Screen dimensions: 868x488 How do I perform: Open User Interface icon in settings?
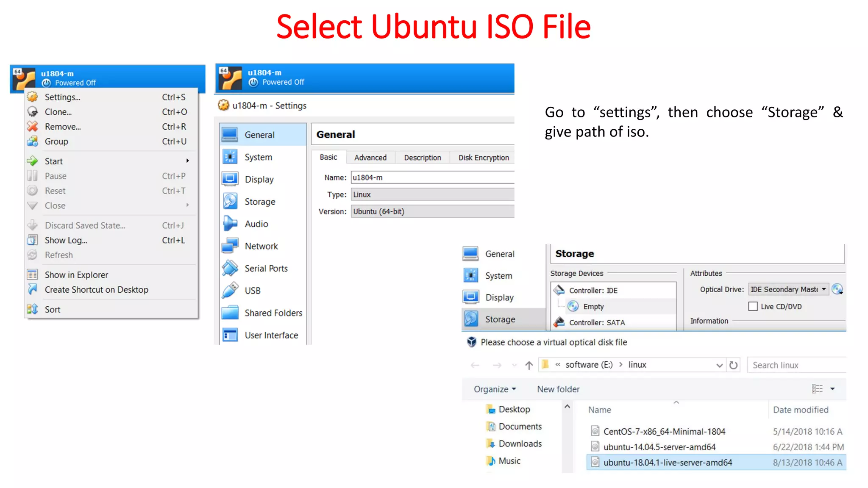(230, 335)
